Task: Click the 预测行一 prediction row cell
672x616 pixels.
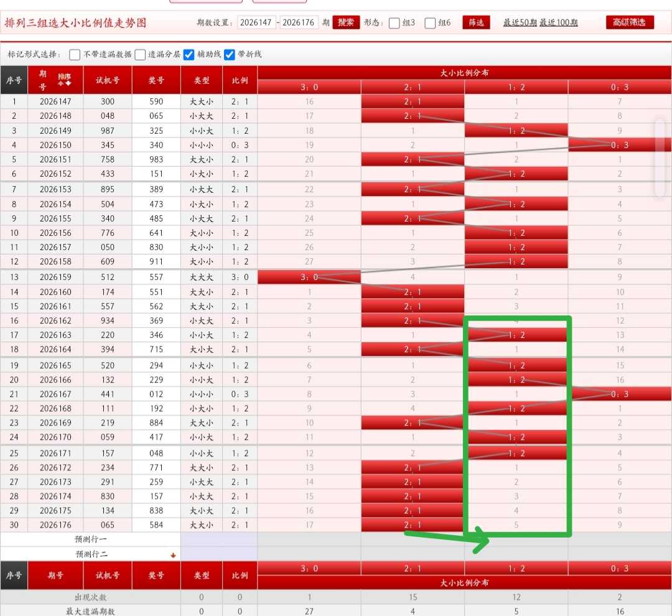Action: [90, 539]
